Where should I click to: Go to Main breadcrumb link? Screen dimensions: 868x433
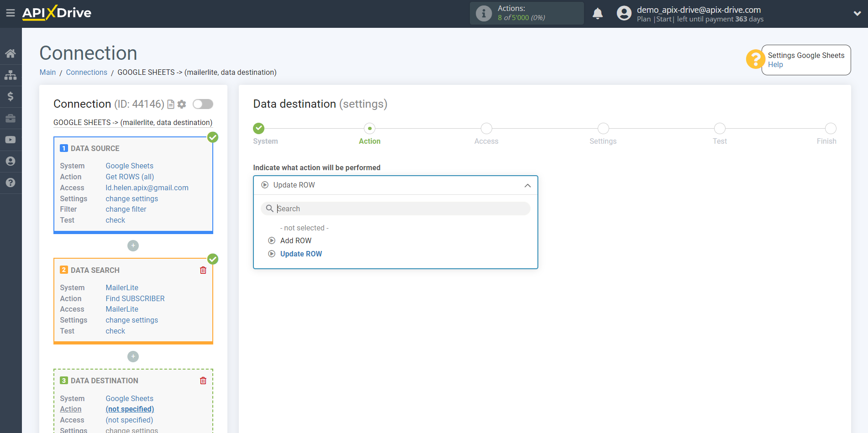(47, 72)
